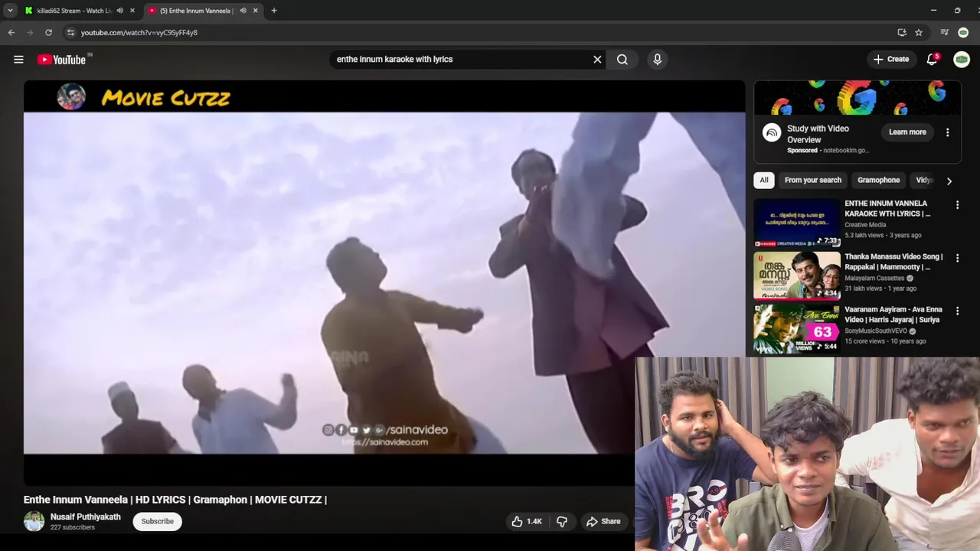
Task: Click the Thanka Manassu Video Song title
Action: coord(893,262)
